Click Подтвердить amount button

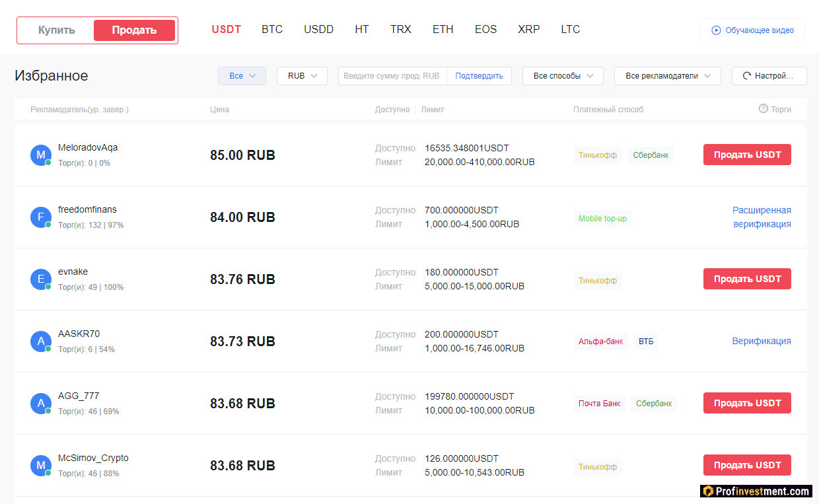point(479,76)
